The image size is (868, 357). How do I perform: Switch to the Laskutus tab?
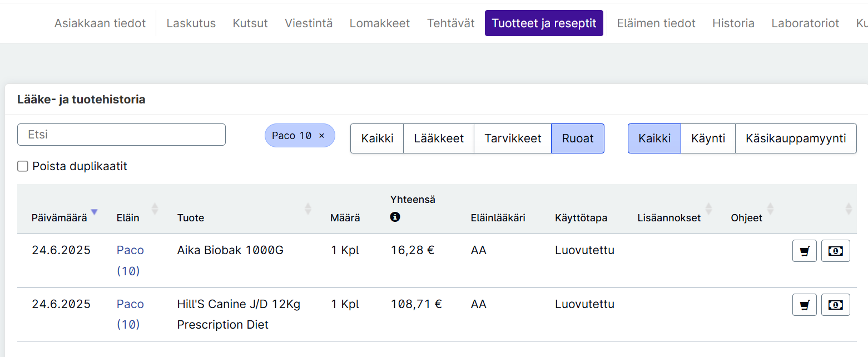[191, 23]
